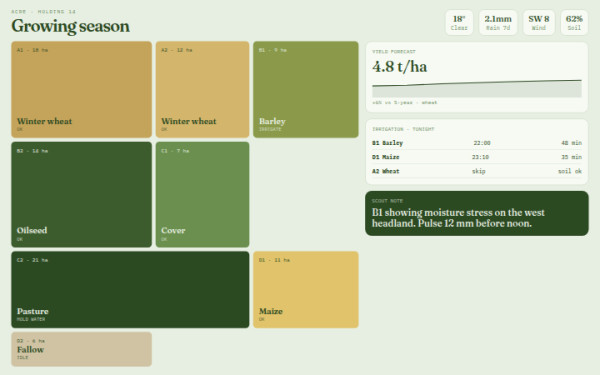
Task: Click the 4.8 t/ha yield value
Action: click(x=399, y=67)
